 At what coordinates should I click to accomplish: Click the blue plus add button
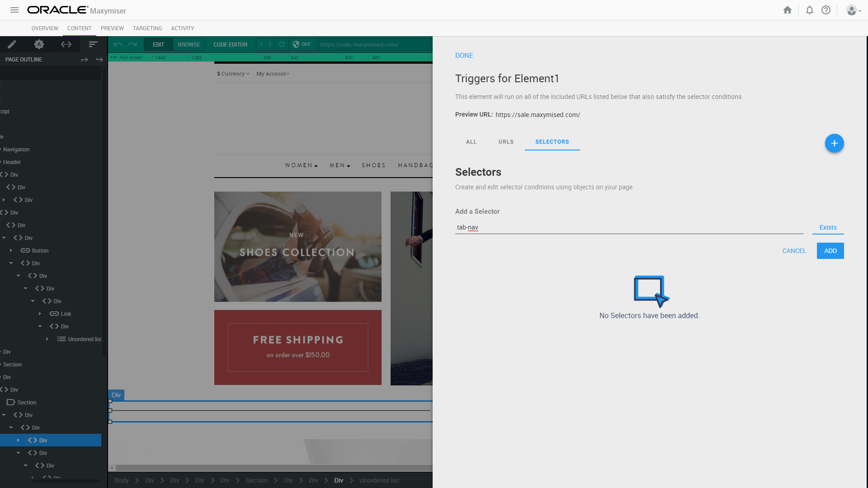tap(834, 143)
